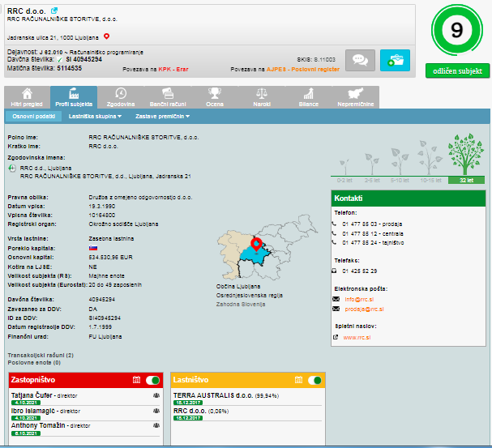Expand the Zastave premičnin dropdown
Viewport: 492px width, 448px height.
point(163,117)
